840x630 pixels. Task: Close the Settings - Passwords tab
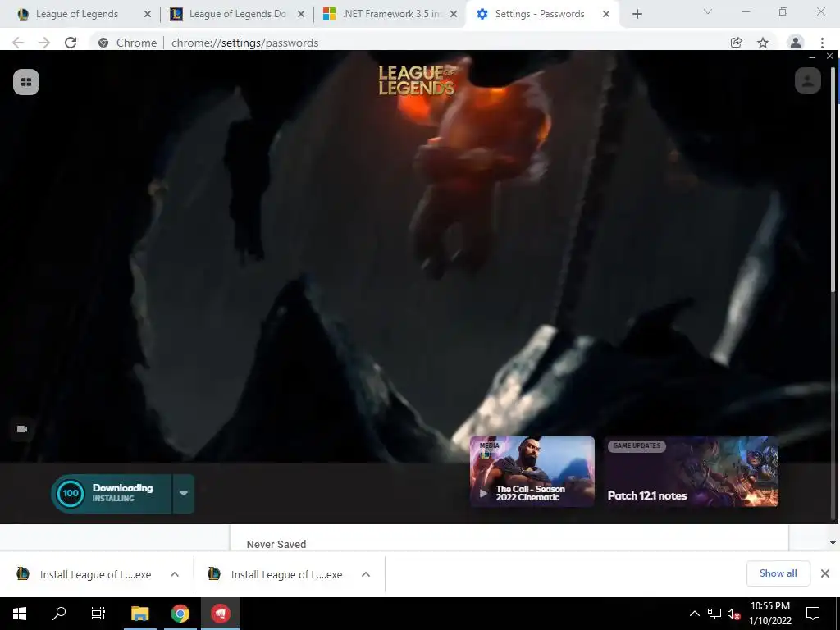(606, 14)
